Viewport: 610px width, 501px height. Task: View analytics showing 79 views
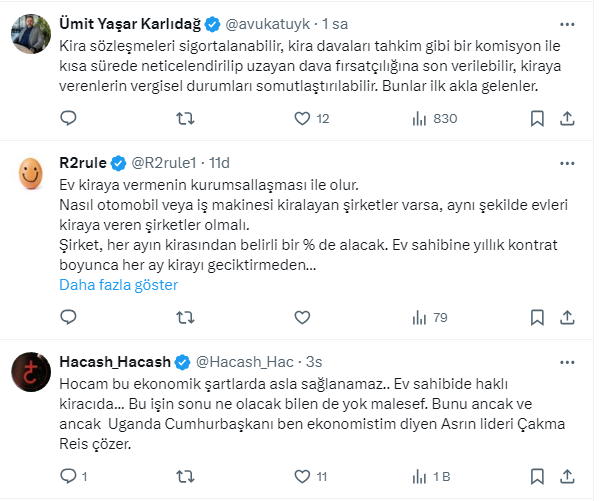pyautogui.click(x=420, y=319)
